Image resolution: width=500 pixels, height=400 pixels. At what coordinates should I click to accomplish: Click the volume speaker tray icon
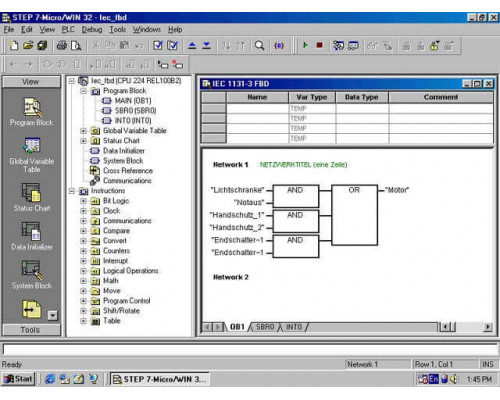pyautogui.click(x=454, y=379)
